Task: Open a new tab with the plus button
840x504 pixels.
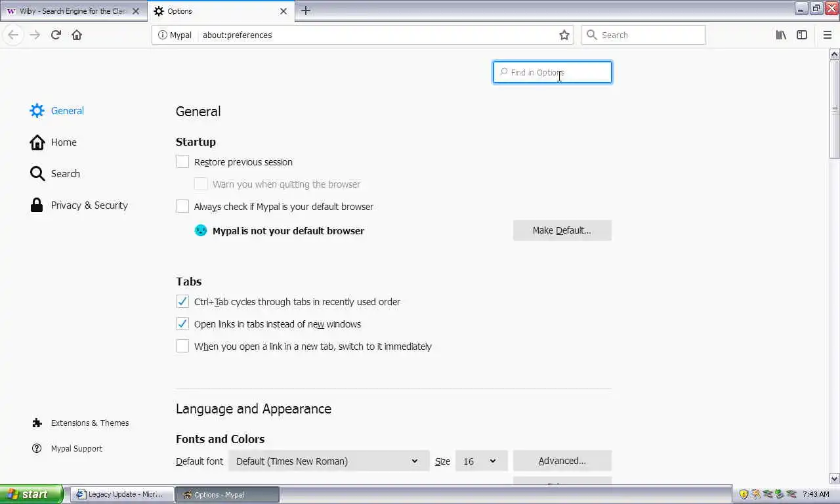Action: click(306, 10)
